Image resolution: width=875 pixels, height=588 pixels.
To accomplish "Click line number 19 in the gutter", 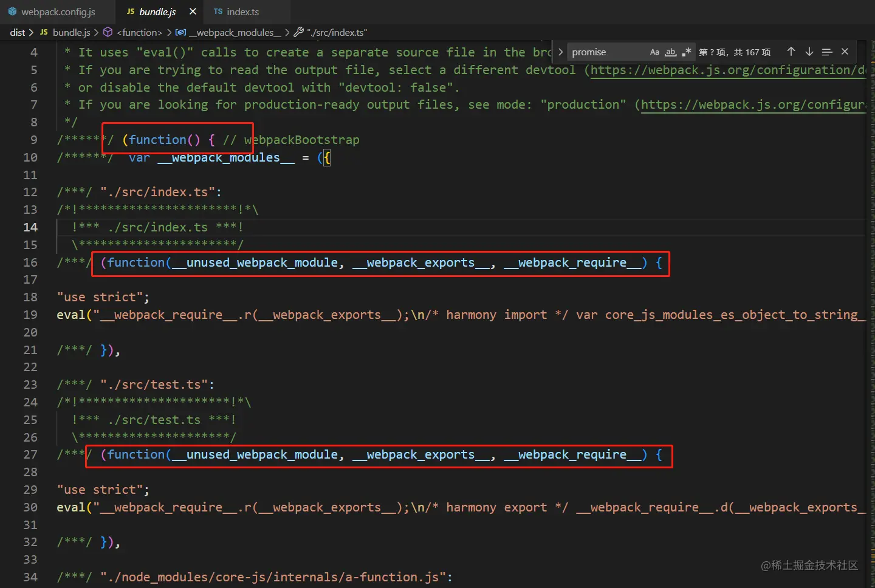I will tap(30, 315).
